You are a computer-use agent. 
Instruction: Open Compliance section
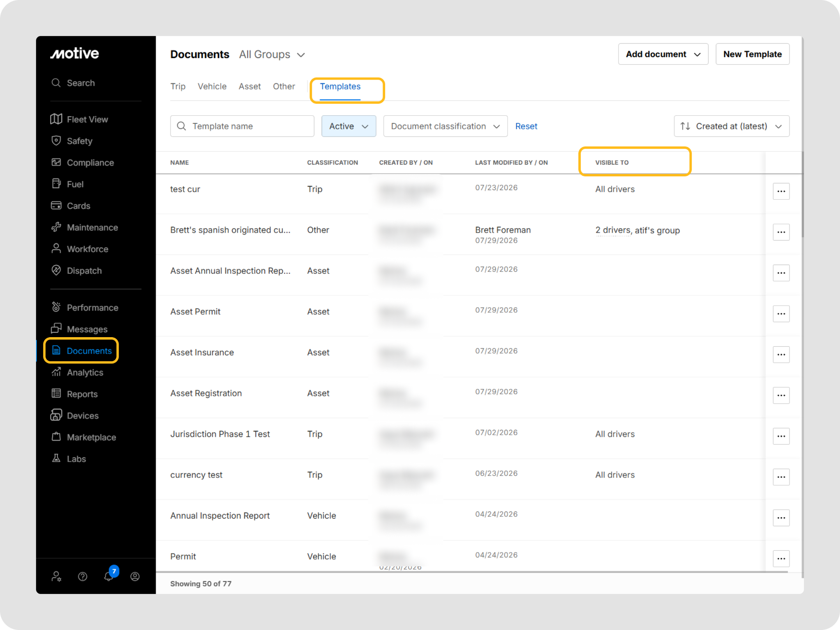click(x=82, y=163)
